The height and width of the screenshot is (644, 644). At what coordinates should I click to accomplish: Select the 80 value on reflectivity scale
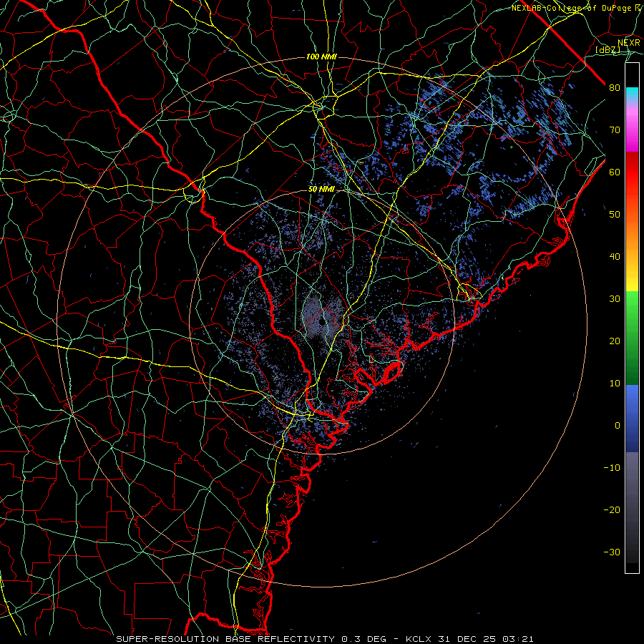pos(615,88)
